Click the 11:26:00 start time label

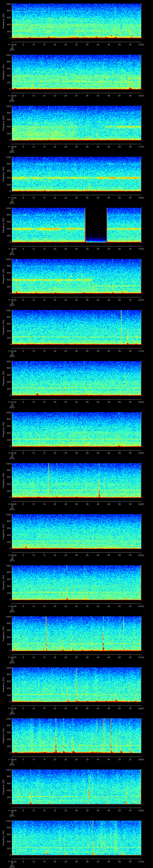click(x=12, y=657)
